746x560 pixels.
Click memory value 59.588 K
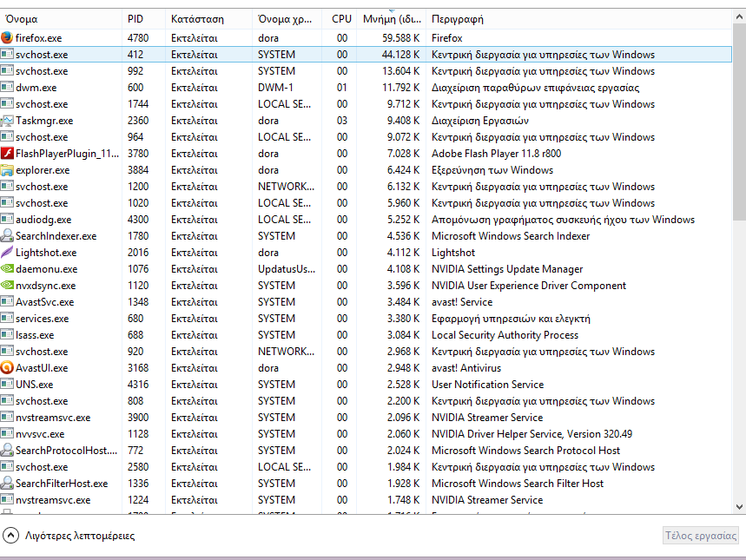click(x=400, y=38)
